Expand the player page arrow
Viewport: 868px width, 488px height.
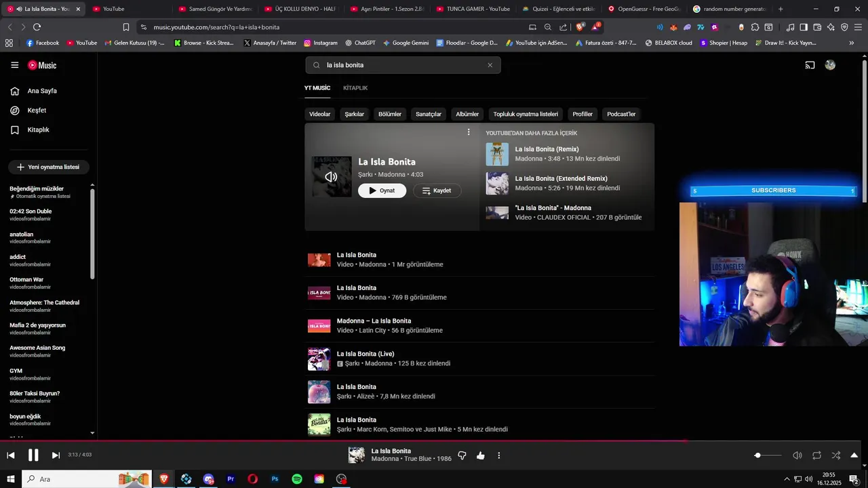coord(854,455)
